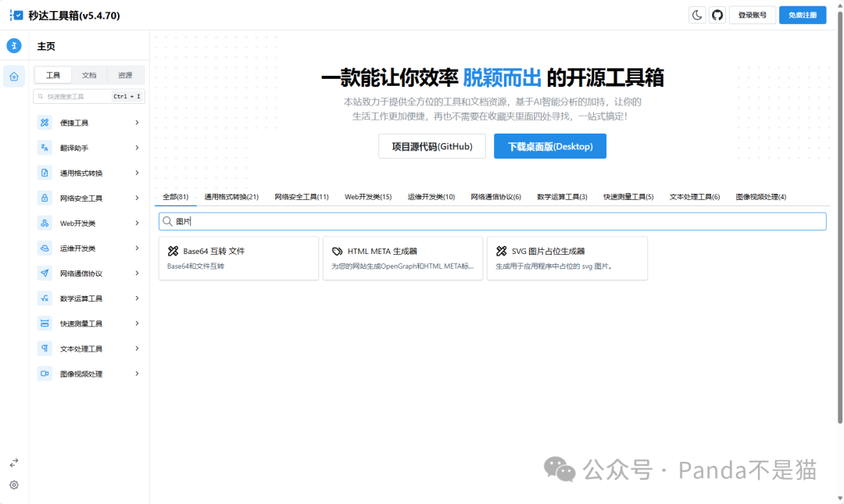The image size is (844, 504).
Task: Click the 登录账号 button
Action: pos(752,15)
